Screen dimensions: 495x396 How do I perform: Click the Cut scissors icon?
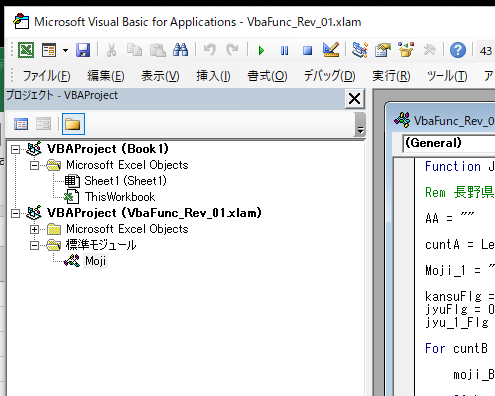click(x=111, y=51)
